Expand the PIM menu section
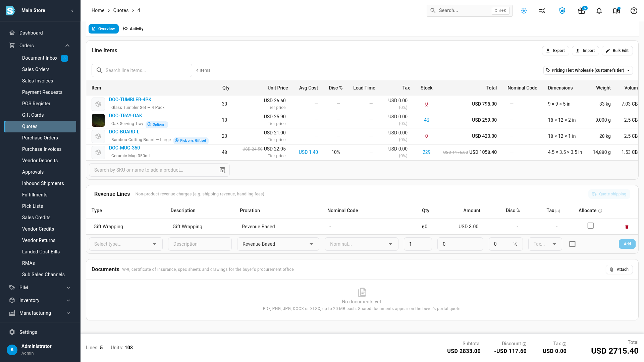The width and height of the screenshot is (644, 362). (x=68, y=288)
